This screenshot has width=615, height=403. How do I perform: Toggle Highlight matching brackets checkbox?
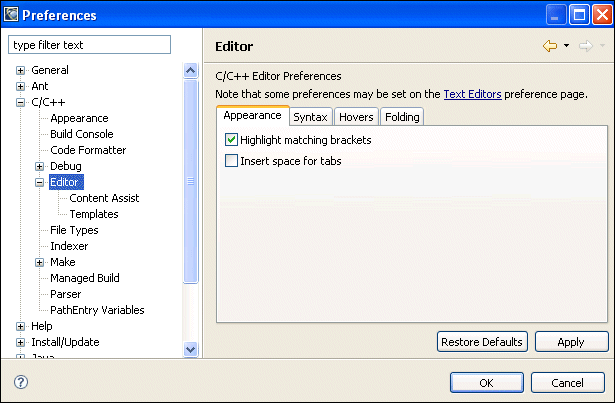(x=232, y=141)
